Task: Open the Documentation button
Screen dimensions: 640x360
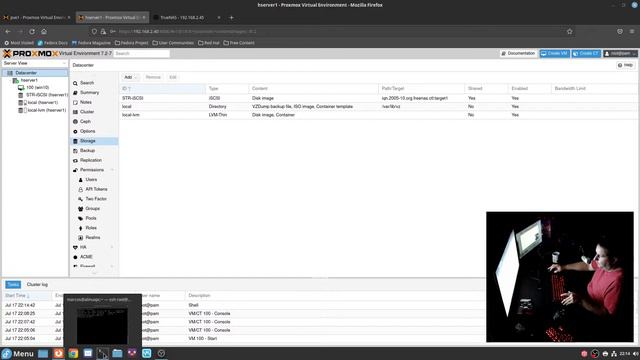Action: click(x=518, y=53)
